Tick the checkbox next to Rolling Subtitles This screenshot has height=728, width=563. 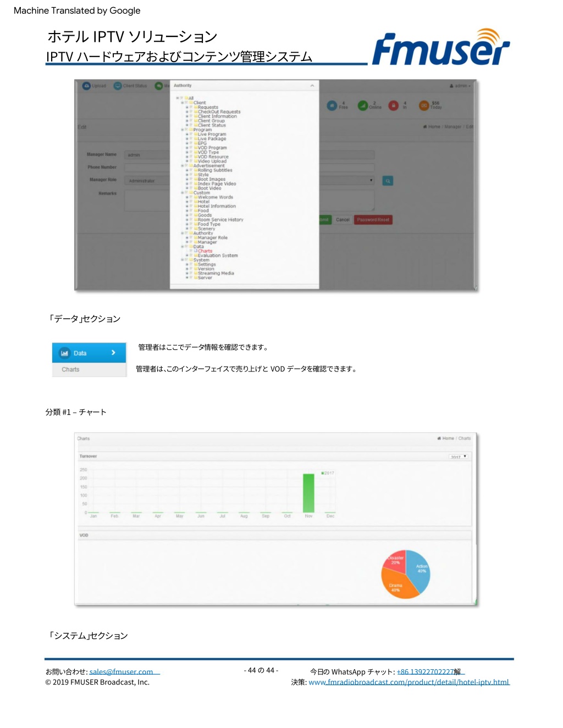tap(191, 170)
